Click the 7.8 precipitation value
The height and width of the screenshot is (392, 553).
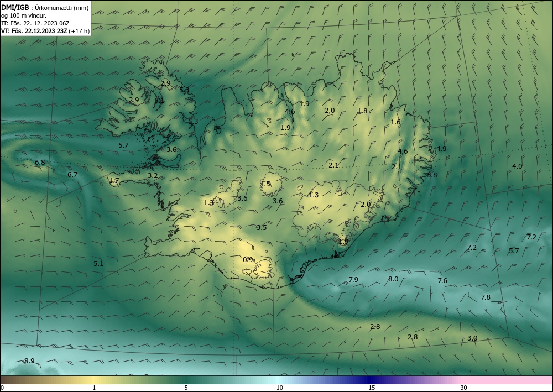(486, 297)
